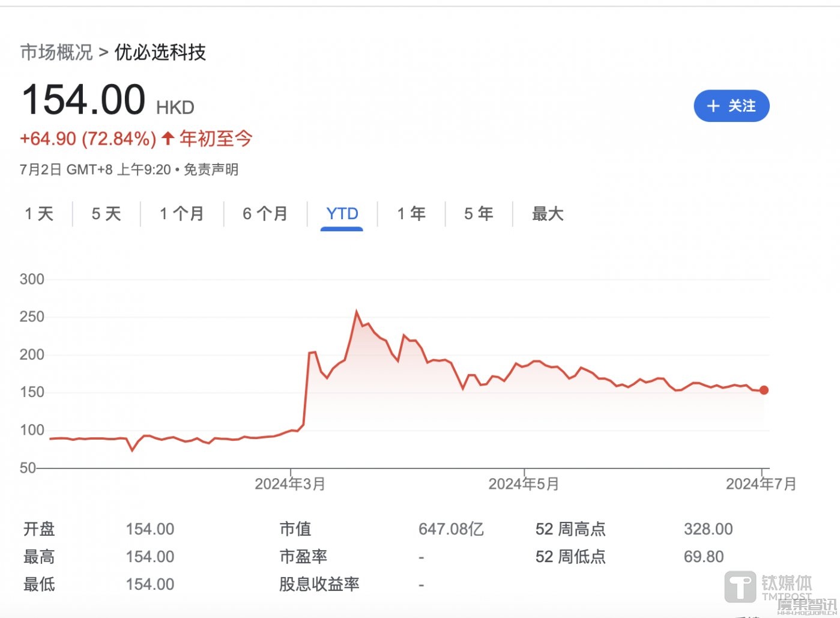The image size is (840, 618).
Task: Select the YTD range tab
Action: tap(342, 214)
